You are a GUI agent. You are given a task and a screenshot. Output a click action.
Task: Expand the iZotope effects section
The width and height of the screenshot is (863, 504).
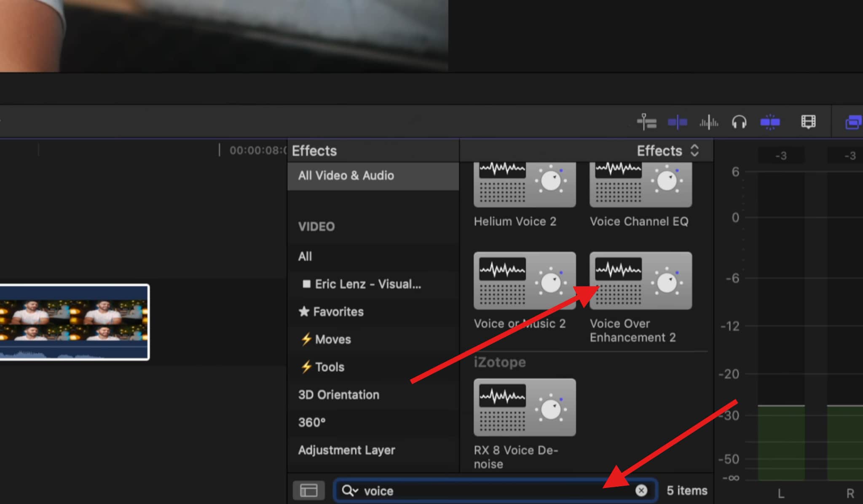(500, 362)
